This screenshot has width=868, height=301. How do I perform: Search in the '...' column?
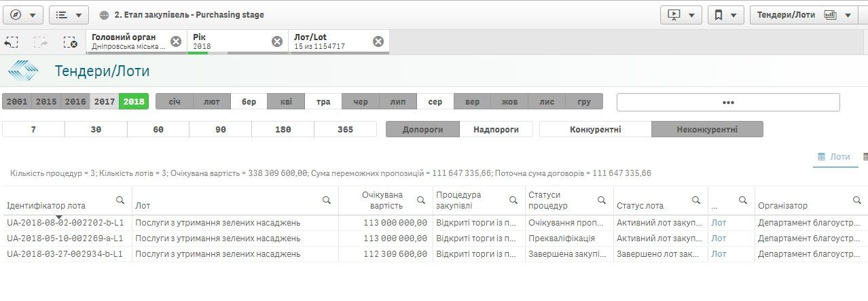click(743, 200)
